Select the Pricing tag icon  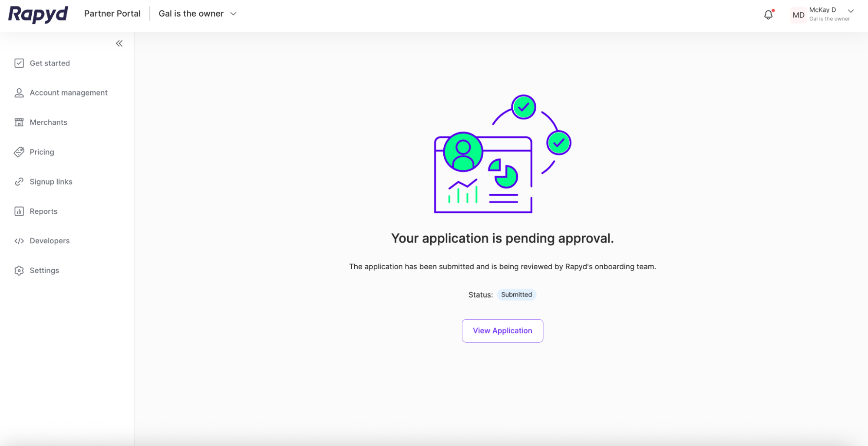pyautogui.click(x=19, y=152)
